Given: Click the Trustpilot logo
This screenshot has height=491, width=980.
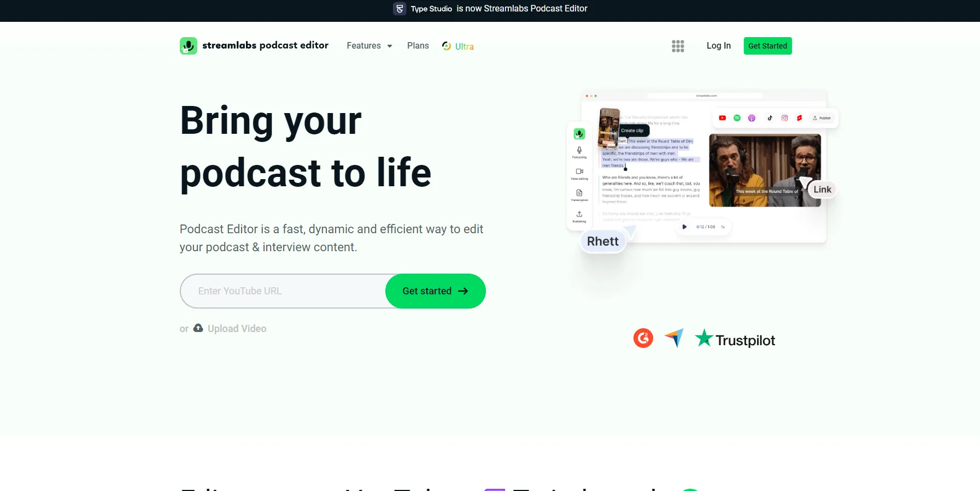Looking at the screenshot, I should click(735, 339).
